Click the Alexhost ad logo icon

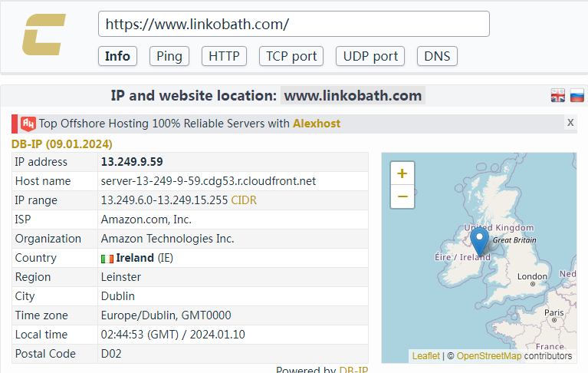coord(28,124)
